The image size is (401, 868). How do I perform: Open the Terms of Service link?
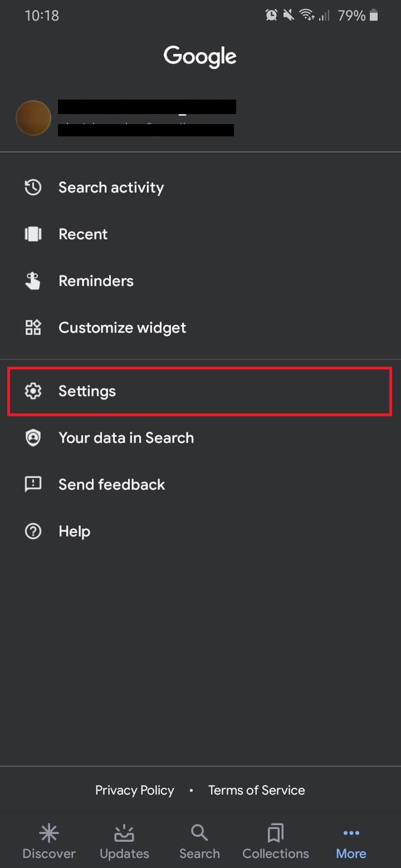tap(256, 790)
